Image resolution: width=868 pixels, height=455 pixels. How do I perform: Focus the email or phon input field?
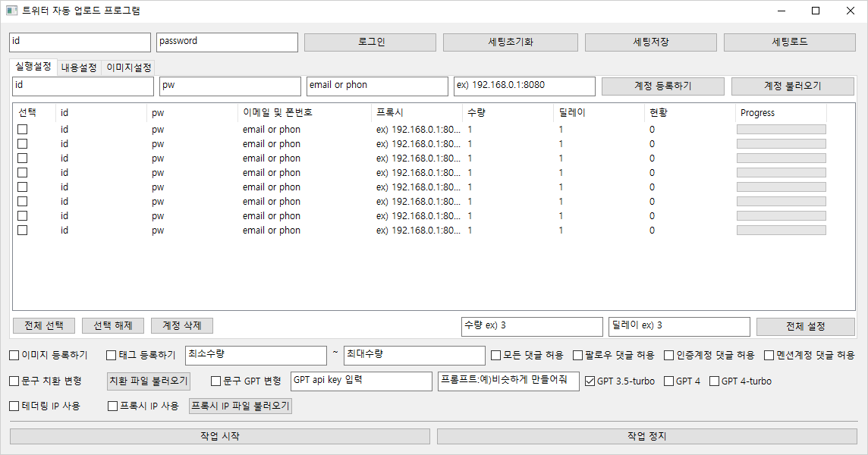378,86
